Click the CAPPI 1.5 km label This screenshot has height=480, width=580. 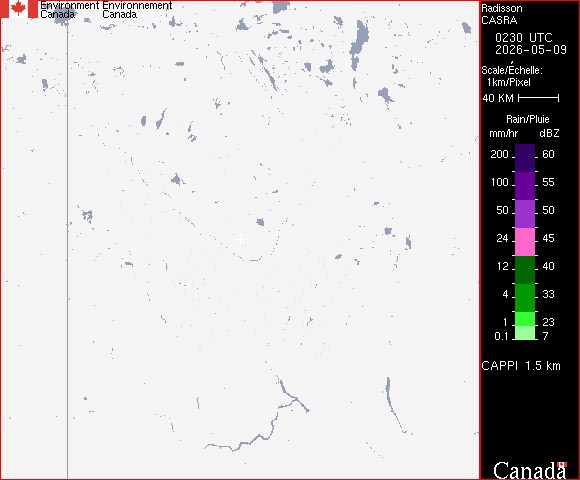click(x=521, y=366)
